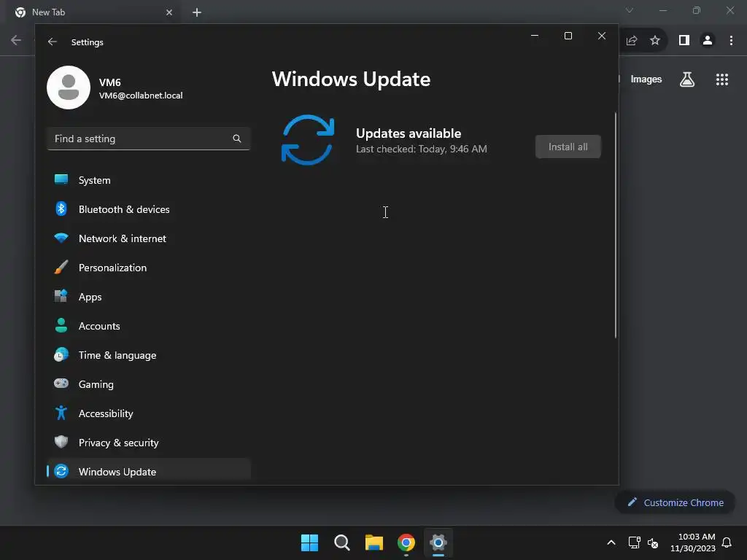Click the Find a setting search box
This screenshot has width=747, height=560.
149,139
